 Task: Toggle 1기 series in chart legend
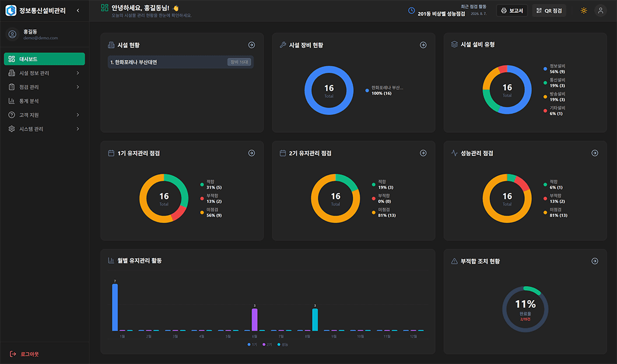click(253, 345)
